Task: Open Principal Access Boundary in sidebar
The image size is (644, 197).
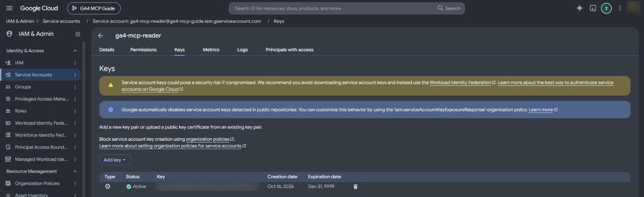Action: click(41, 147)
